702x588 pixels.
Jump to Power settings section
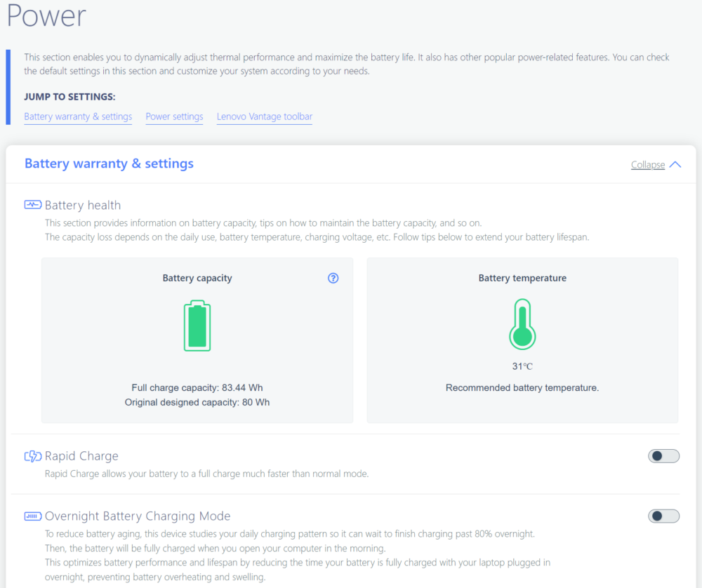coord(174,116)
